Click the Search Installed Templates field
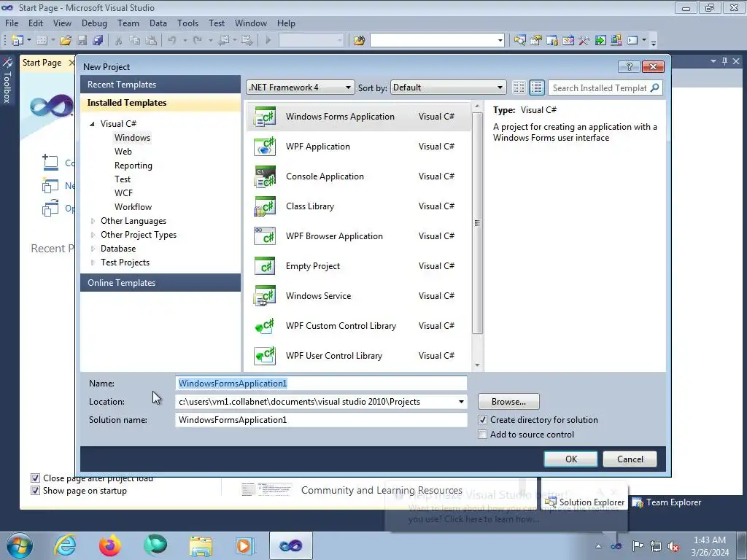This screenshot has width=747, height=560. (600, 88)
